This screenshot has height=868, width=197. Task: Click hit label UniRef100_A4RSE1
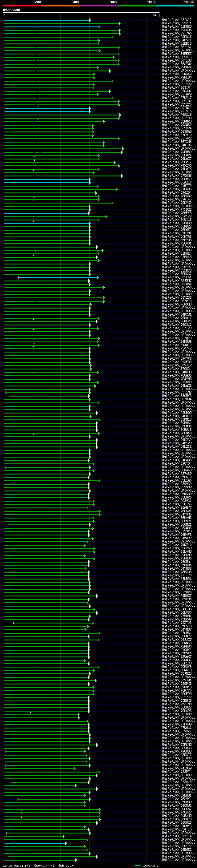177,40
